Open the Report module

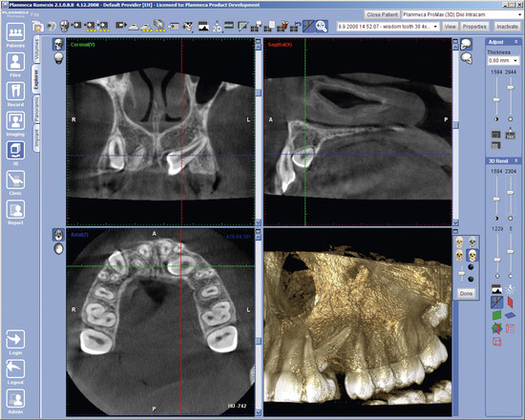tap(15, 210)
